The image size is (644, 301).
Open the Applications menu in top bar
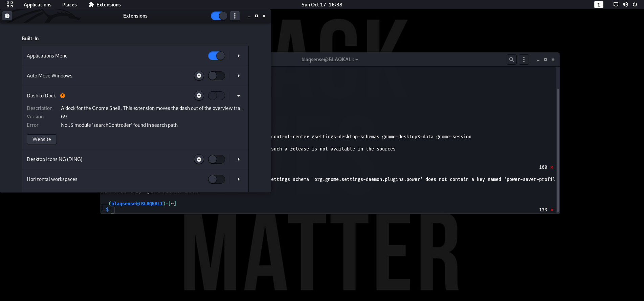click(37, 4)
